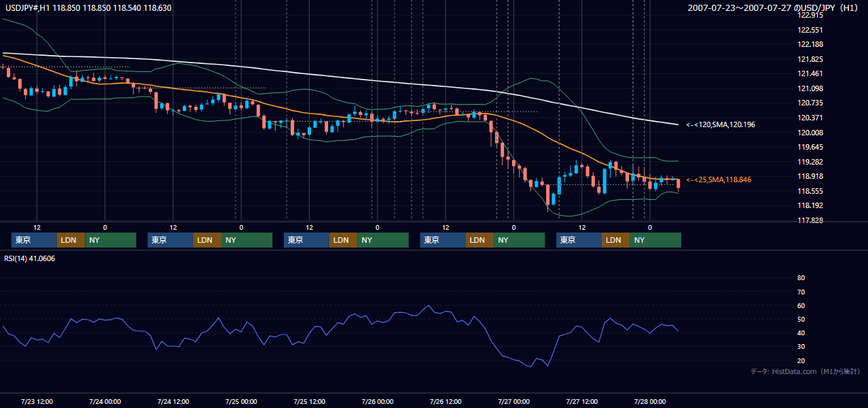This screenshot has height=408, width=868.
Task: Click RSI scale level 30
Action: tap(801, 347)
